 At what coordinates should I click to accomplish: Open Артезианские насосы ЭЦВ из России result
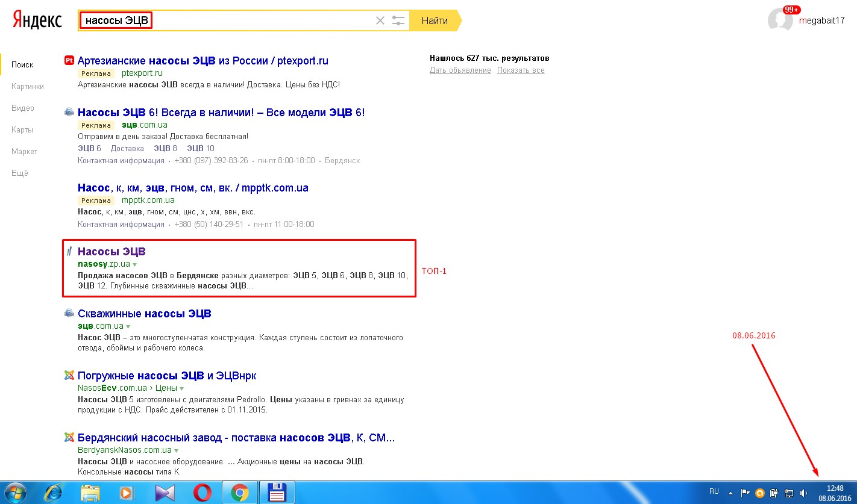tap(203, 61)
